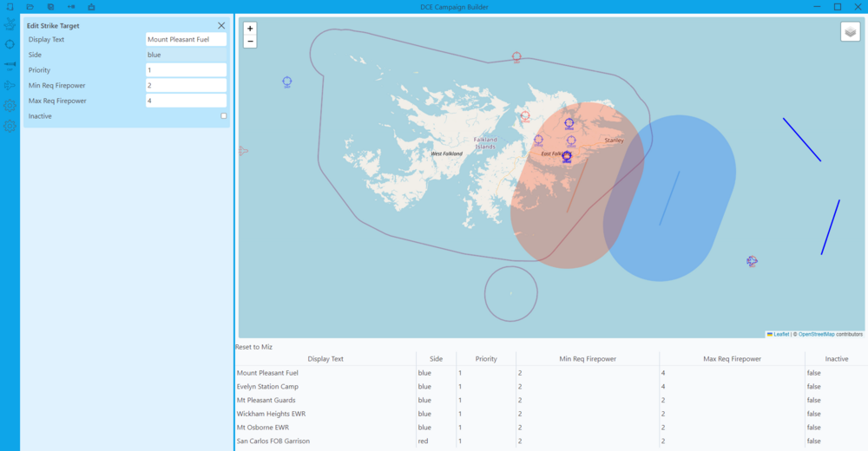Image resolution: width=868 pixels, height=451 pixels.
Task: Click the circular zone south of the islands
Action: [x=511, y=294]
